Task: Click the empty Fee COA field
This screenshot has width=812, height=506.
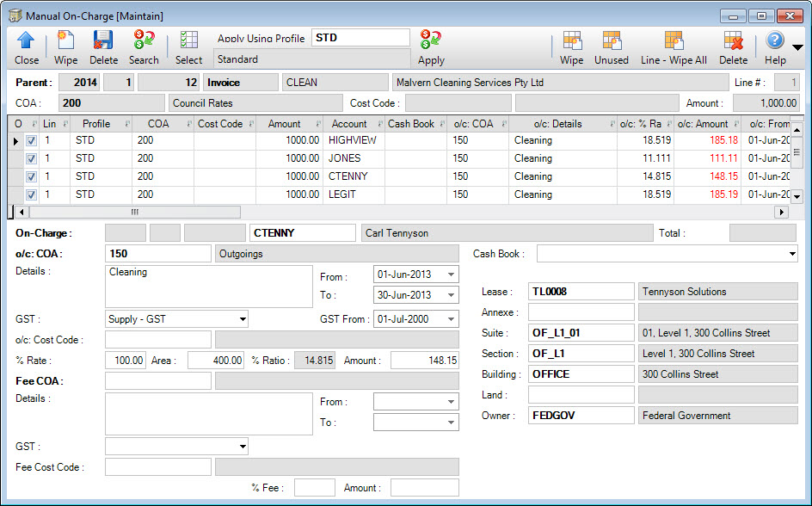Action: pyautogui.click(x=158, y=380)
